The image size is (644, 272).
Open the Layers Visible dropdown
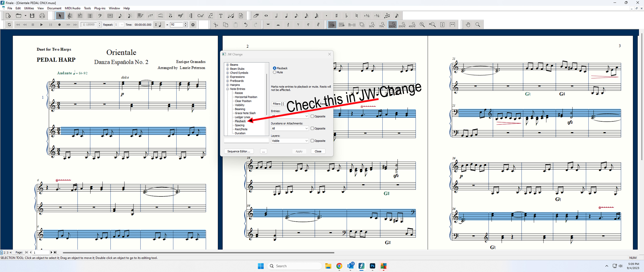(x=290, y=141)
